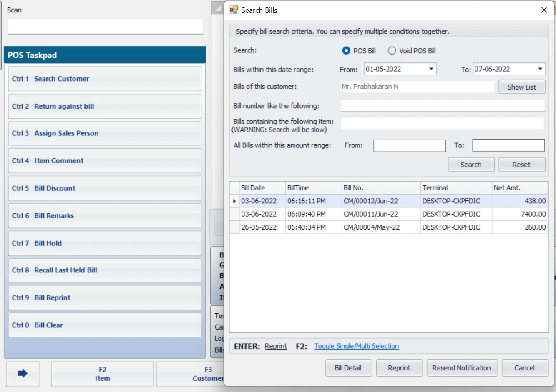Click Show List for customers
556x392 pixels.
click(x=521, y=87)
